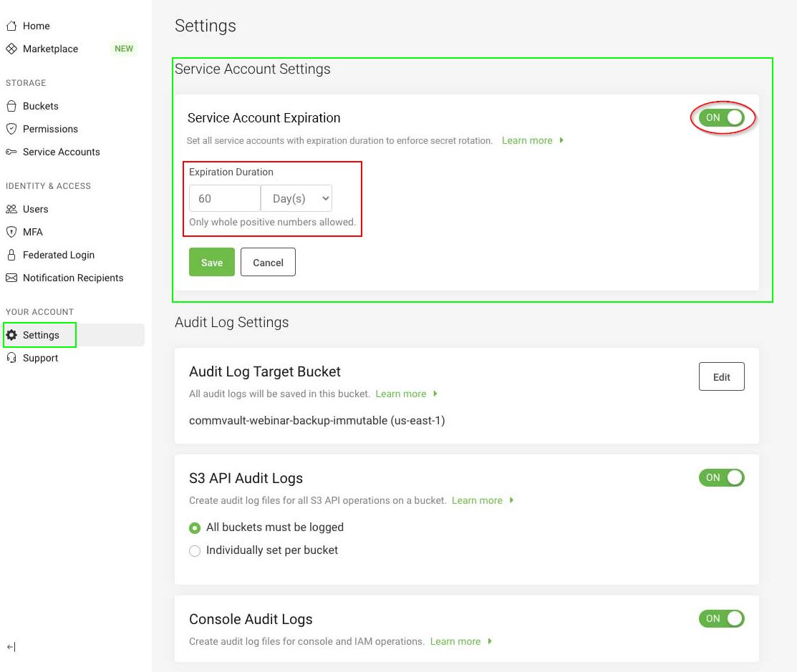Click the Permissions shield icon
The height and width of the screenshot is (672, 797).
click(11, 129)
